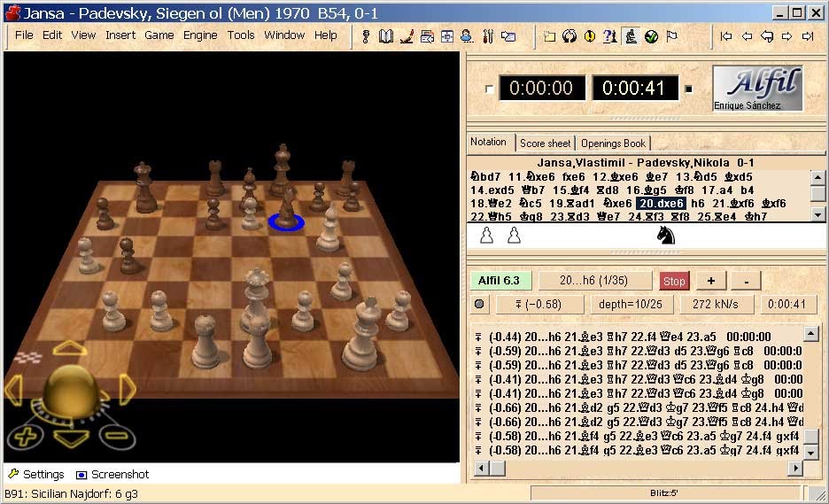Stop the engine analysis
This screenshot has height=504, width=829.
674,281
